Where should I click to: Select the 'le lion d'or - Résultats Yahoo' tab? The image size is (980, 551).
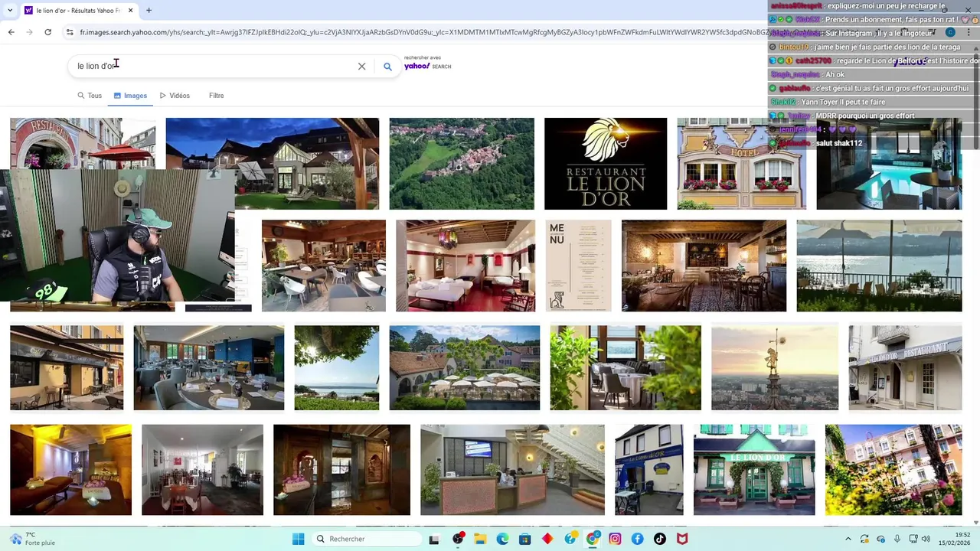pos(78,11)
